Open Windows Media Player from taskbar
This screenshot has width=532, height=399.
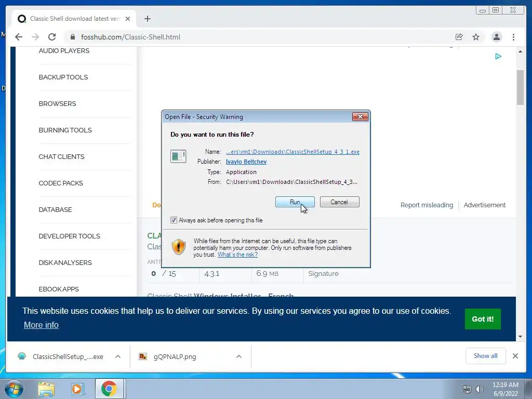(x=77, y=389)
